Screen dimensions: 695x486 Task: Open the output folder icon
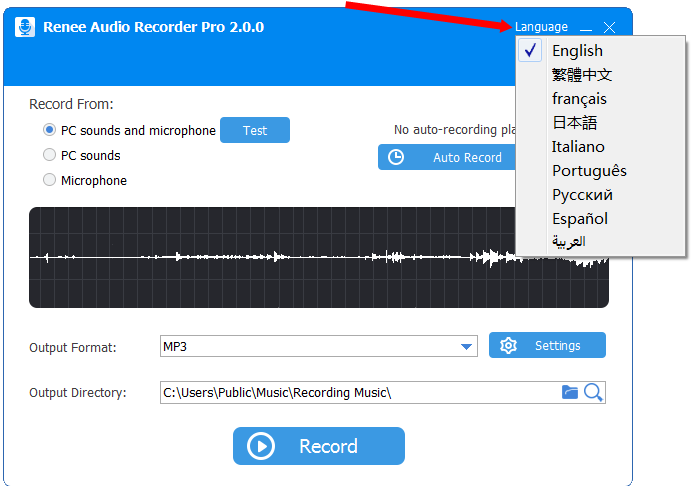tap(570, 392)
